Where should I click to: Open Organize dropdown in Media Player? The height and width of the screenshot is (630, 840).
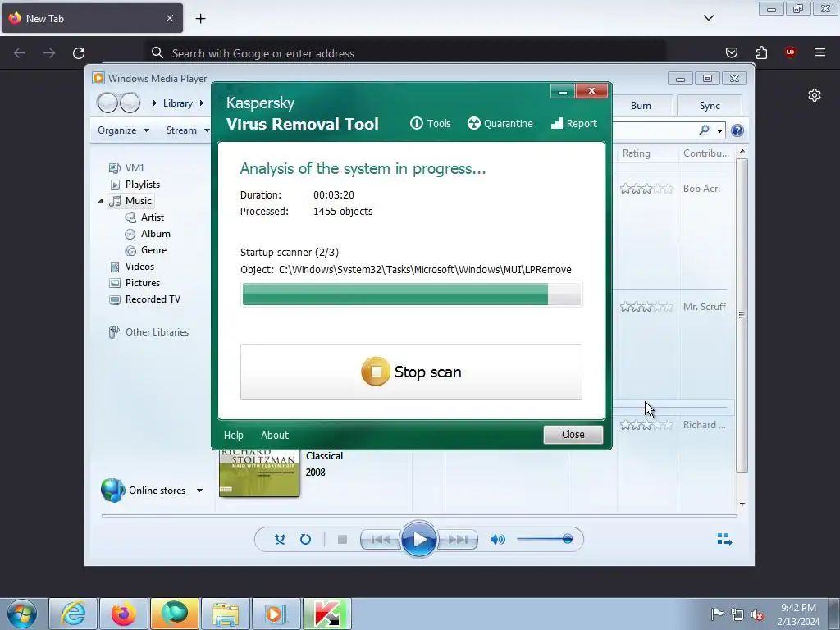point(123,130)
